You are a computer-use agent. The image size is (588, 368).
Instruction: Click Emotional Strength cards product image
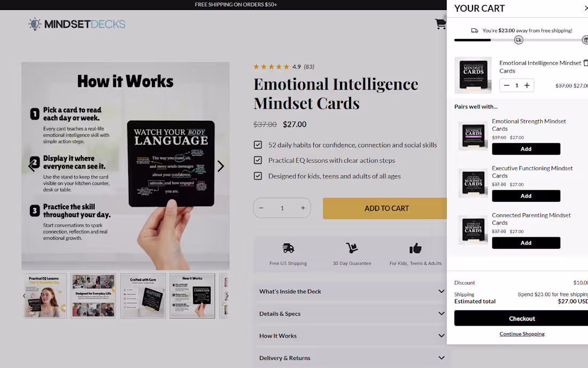point(473,136)
